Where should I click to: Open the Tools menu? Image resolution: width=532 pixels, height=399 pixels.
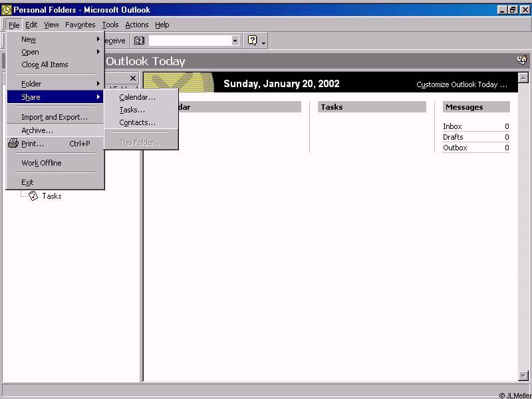[x=110, y=25]
